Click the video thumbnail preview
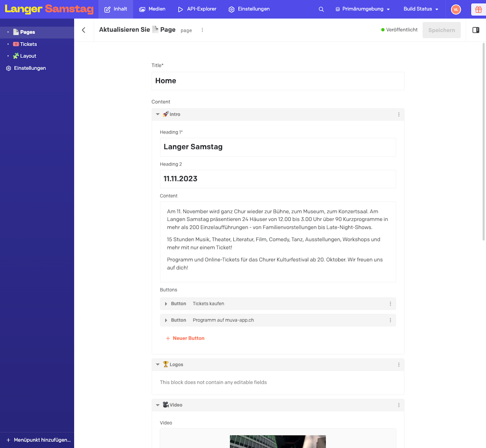This screenshot has width=486, height=448. coord(278,442)
